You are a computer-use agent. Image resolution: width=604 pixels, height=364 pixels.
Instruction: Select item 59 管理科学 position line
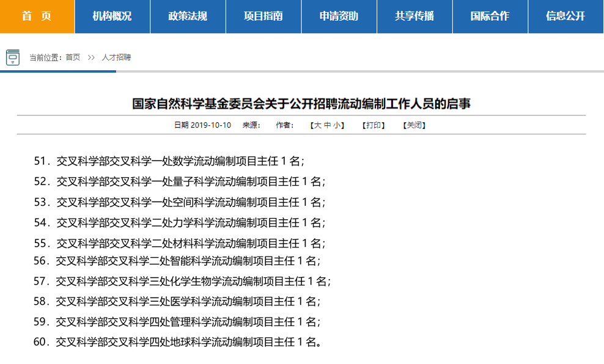click(x=177, y=322)
